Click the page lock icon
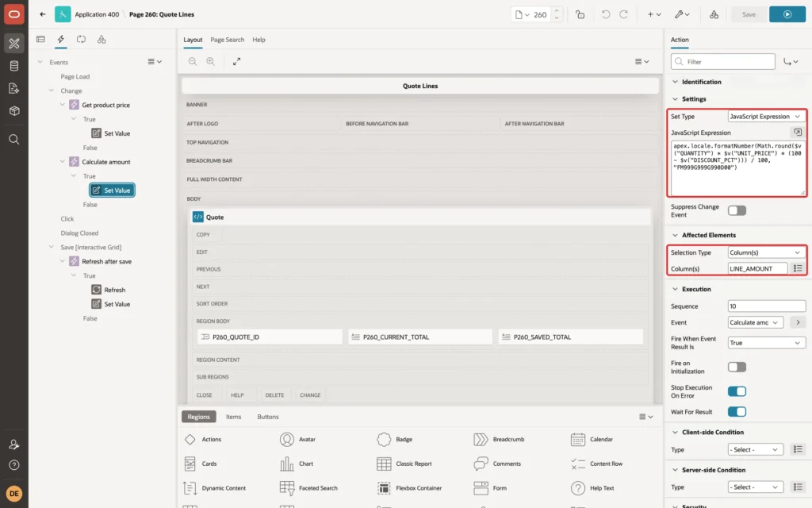Screen dimensions: 812x508 click(x=580, y=14)
